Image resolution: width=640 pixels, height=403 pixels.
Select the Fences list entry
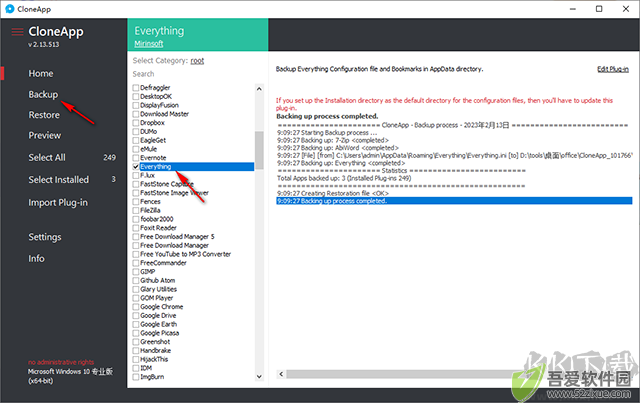pos(150,201)
